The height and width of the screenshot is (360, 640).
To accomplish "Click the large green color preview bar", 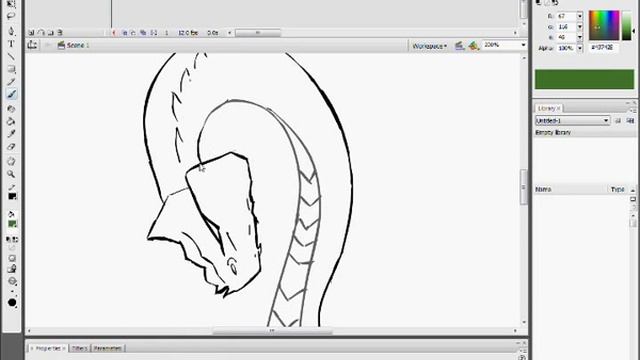I will (x=584, y=79).
